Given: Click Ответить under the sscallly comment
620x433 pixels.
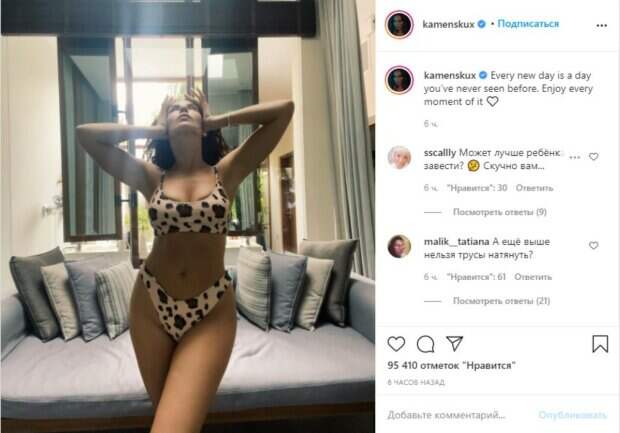Looking at the screenshot, I should pyautogui.click(x=534, y=188).
